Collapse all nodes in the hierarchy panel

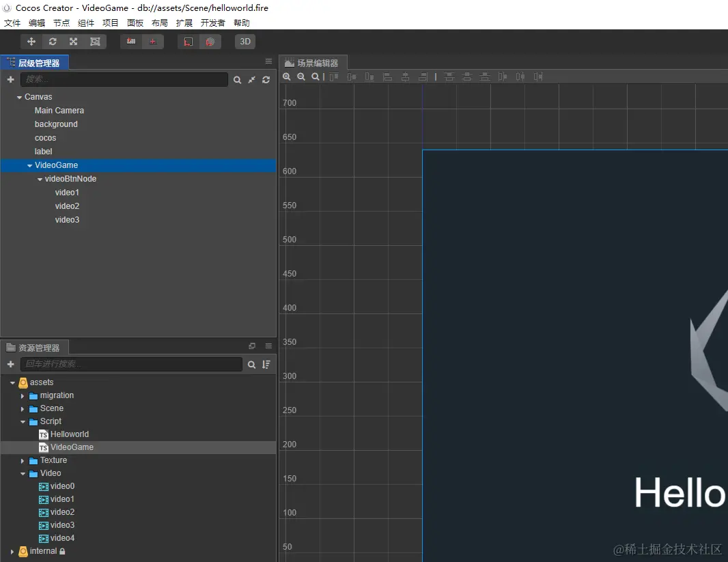(x=251, y=80)
